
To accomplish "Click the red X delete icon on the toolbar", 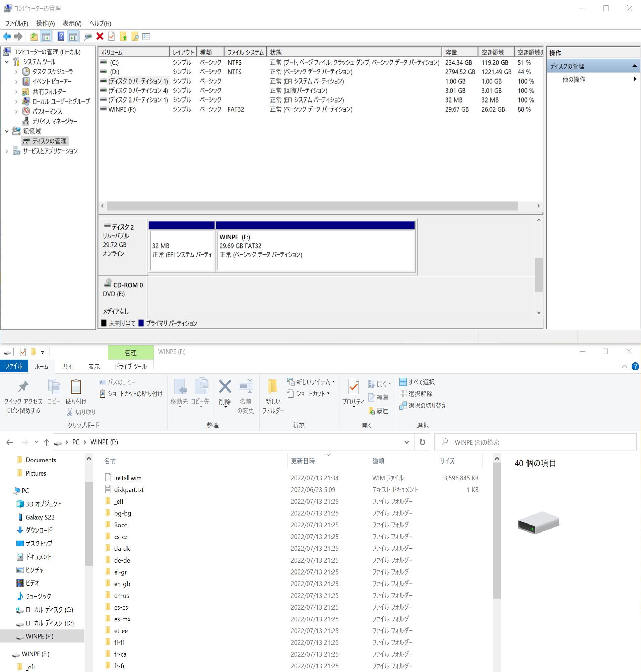I will 100,36.
